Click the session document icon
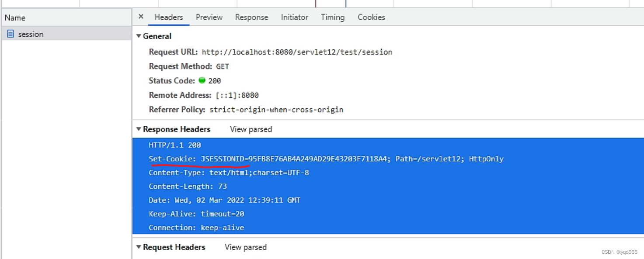644x259 pixels. 10,34
